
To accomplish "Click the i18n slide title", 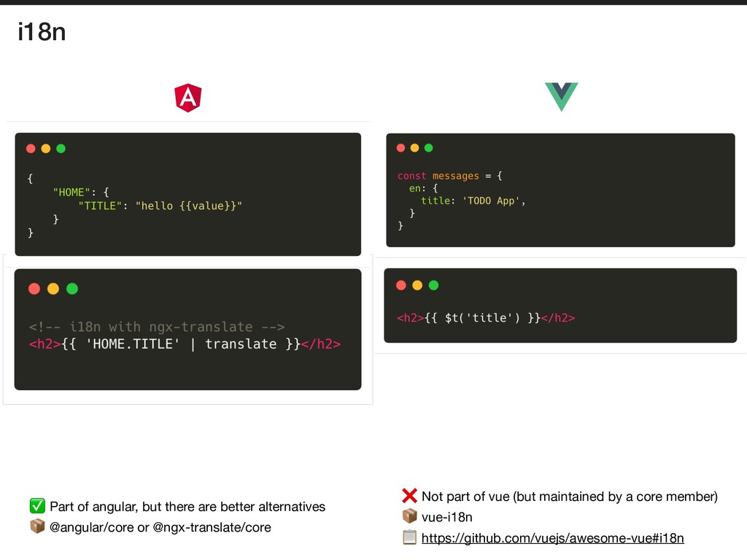I will click(42, 32).
